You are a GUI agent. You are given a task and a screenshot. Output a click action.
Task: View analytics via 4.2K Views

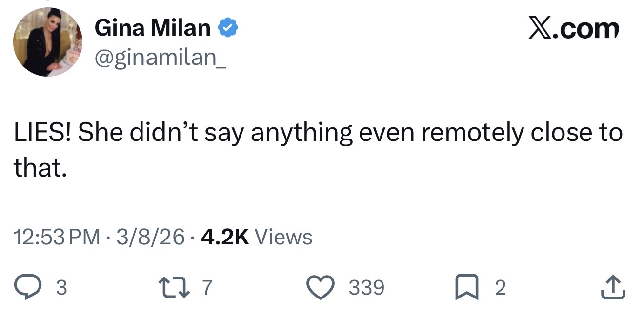(257, 237)
